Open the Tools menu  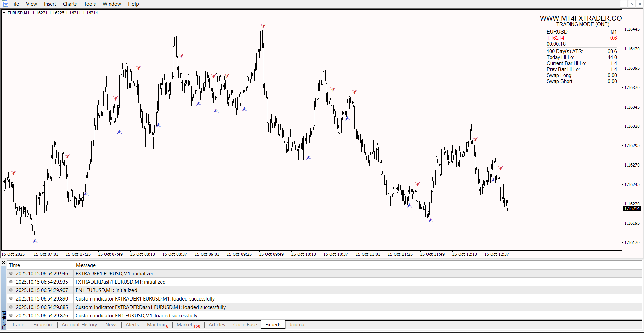90,4
